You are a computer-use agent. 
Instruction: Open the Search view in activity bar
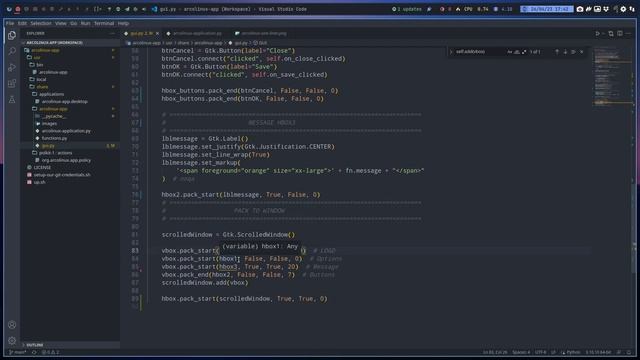12,51
